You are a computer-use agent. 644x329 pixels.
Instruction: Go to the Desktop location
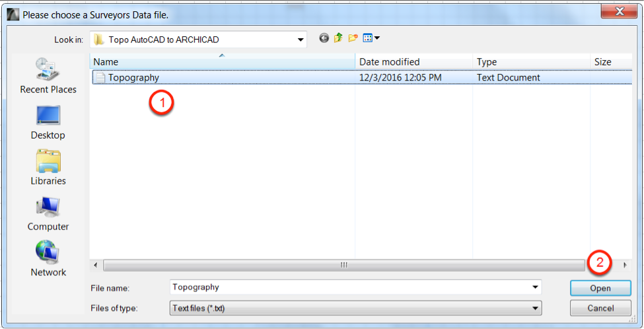point(48,122)
